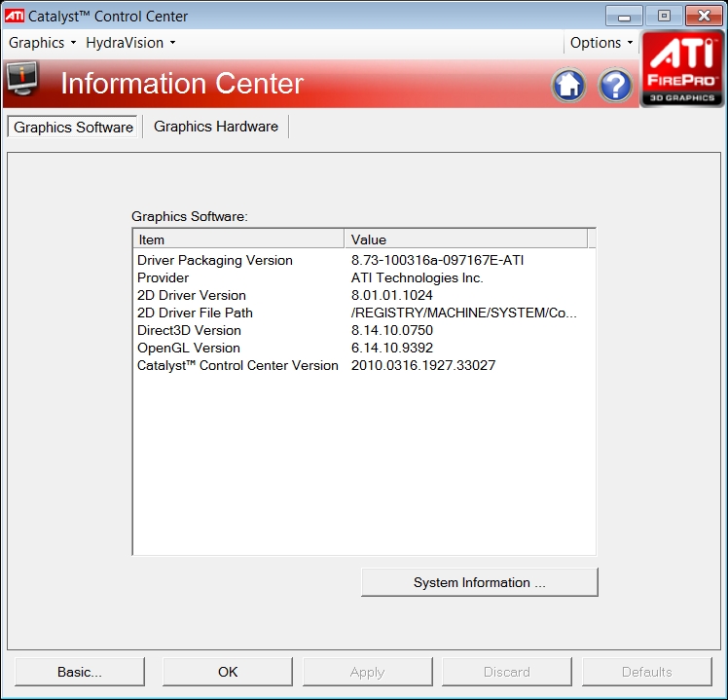Expand the Options dropdown menu
The image size is (728, 700).
click(x=601, y=43)
